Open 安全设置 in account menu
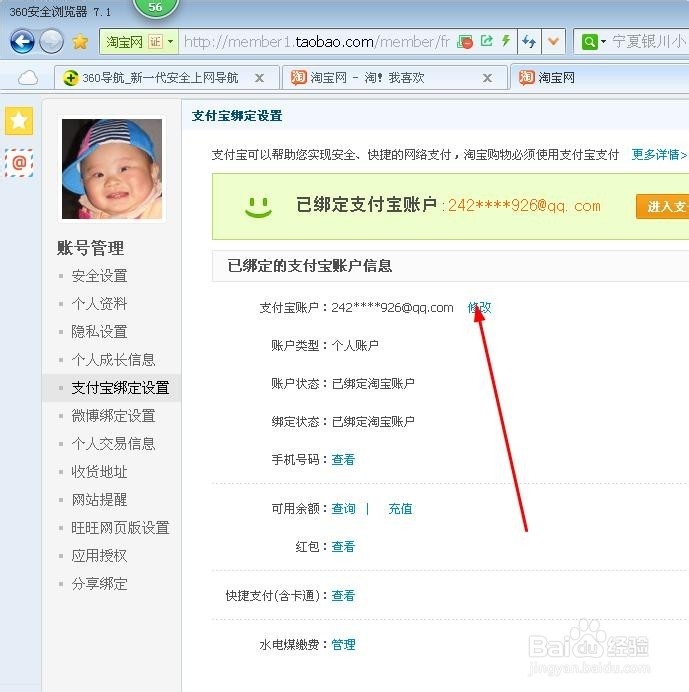This screenshot has height=692, width=689. pos(99,276)
